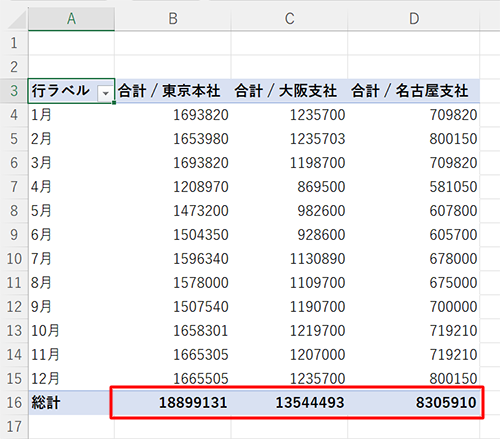Click cell with value 1507540
Viewport: 500px width, 439px height.
click(173, 307)
